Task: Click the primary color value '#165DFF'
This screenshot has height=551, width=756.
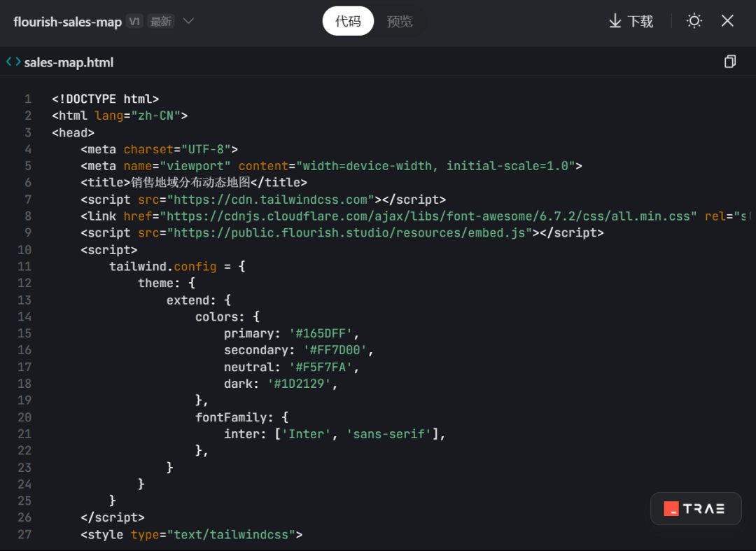Action: coord(320,333)
